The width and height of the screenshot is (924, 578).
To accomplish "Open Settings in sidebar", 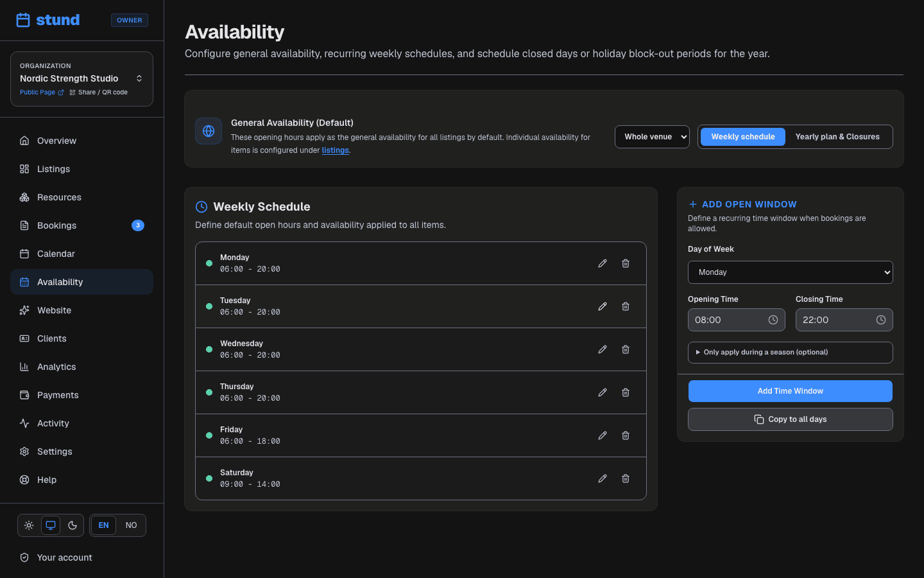I will click(x=81, y=451).
